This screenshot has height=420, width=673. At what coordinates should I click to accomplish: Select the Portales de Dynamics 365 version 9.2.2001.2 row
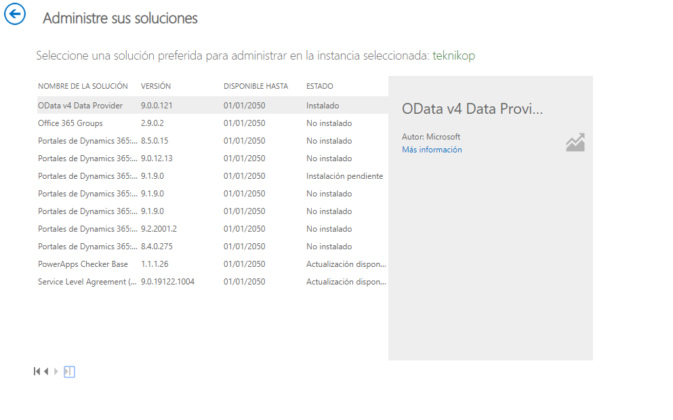pyautogui.click(x=212, y=229)
